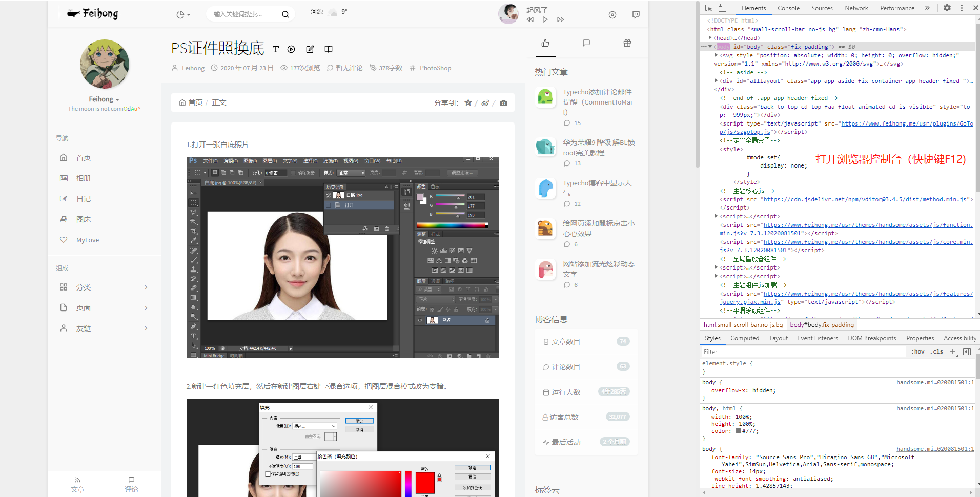The width and height of the screenshot is (980, 497).
Task: Expand the head element node
Action: pos(710,38)
